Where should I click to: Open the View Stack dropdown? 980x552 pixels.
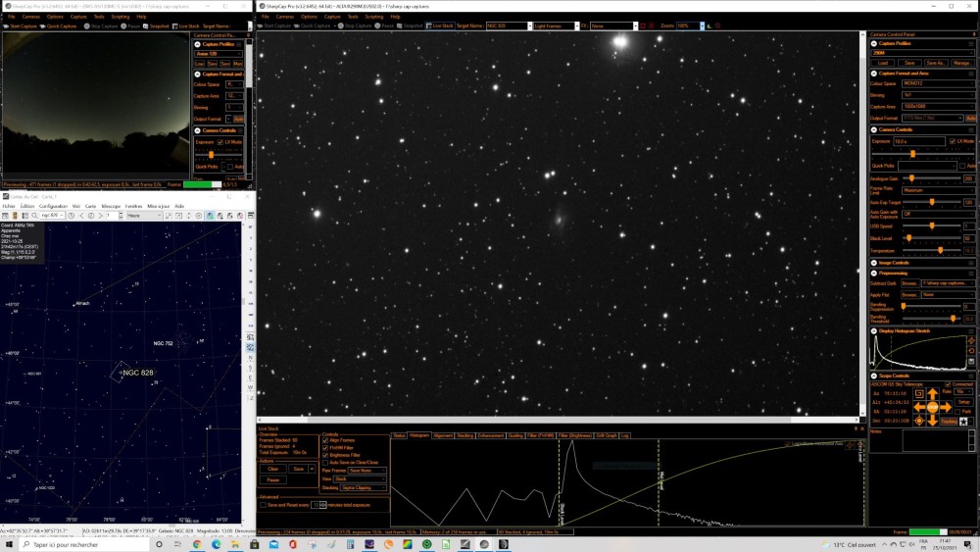(x=360, y=478)
